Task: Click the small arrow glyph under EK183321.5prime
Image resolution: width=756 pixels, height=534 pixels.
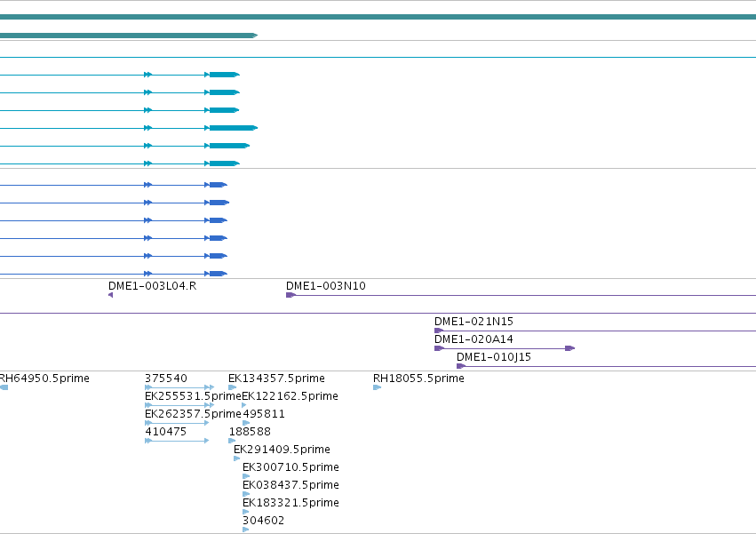Action: click(x=246, y=512)
